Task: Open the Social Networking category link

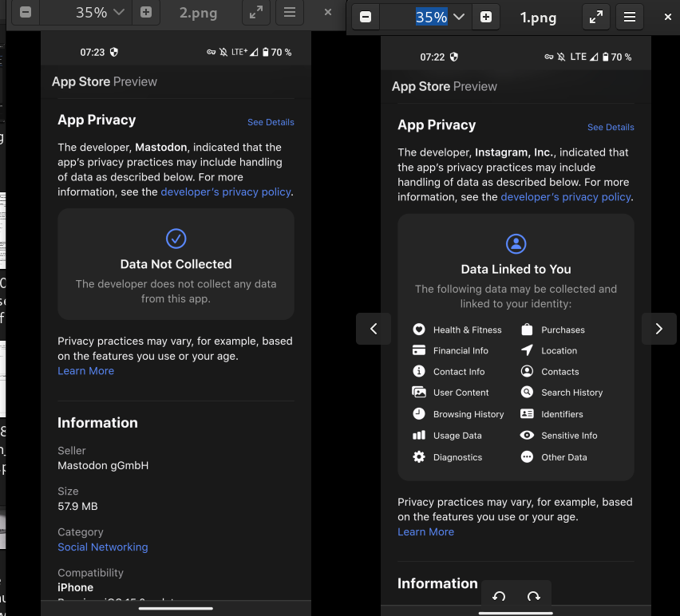Action: 103,547
